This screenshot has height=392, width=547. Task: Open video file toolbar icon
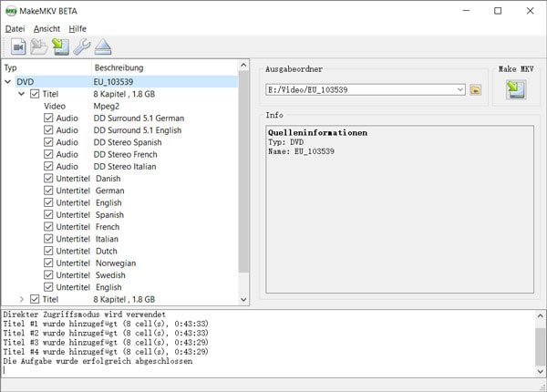click(x=18, y=46)
